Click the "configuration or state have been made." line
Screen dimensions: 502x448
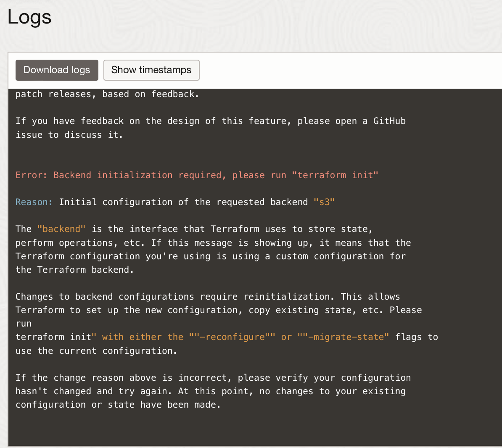point(118,405)
